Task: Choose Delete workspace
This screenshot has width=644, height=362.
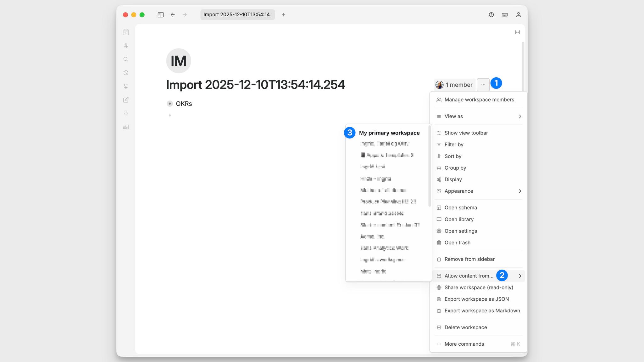Action: (479, 327)
